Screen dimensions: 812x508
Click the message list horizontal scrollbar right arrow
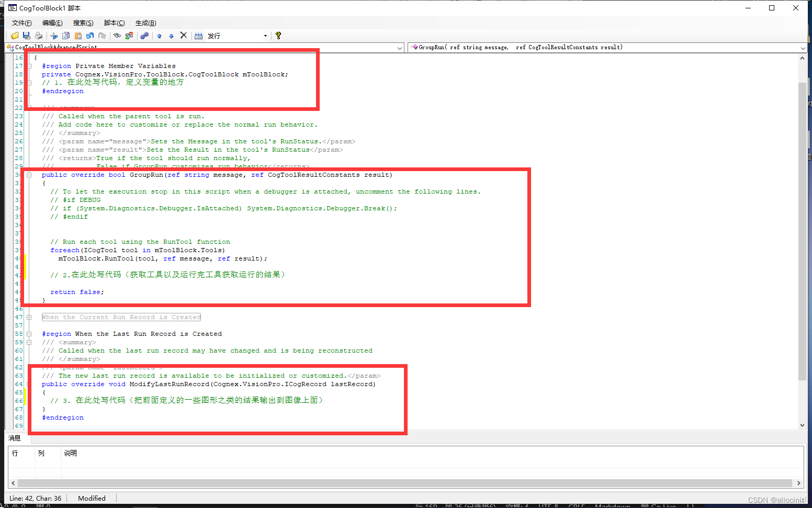798,483
